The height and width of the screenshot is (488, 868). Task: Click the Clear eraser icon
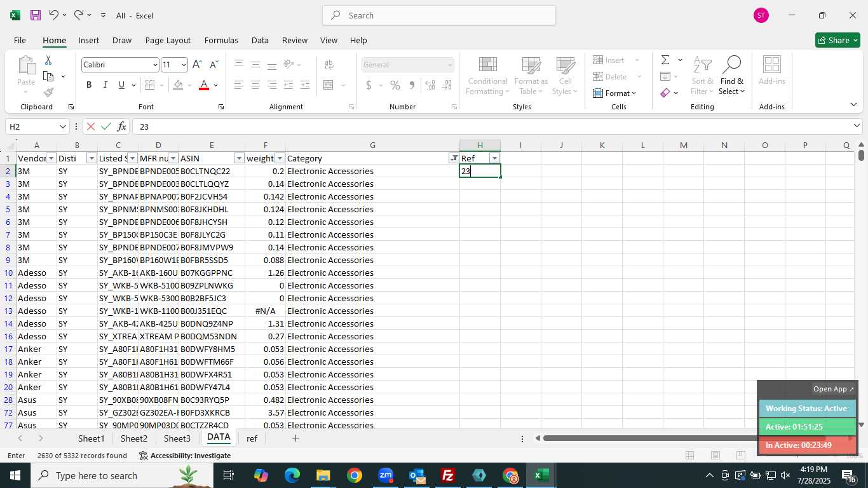pyautogui.click(x=665, y=93)
